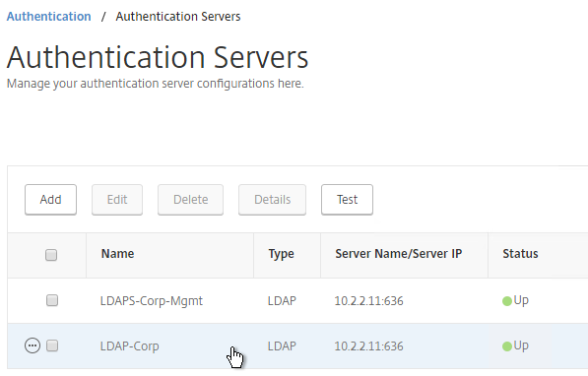Click the Delete button

click(x=190, y=200)
